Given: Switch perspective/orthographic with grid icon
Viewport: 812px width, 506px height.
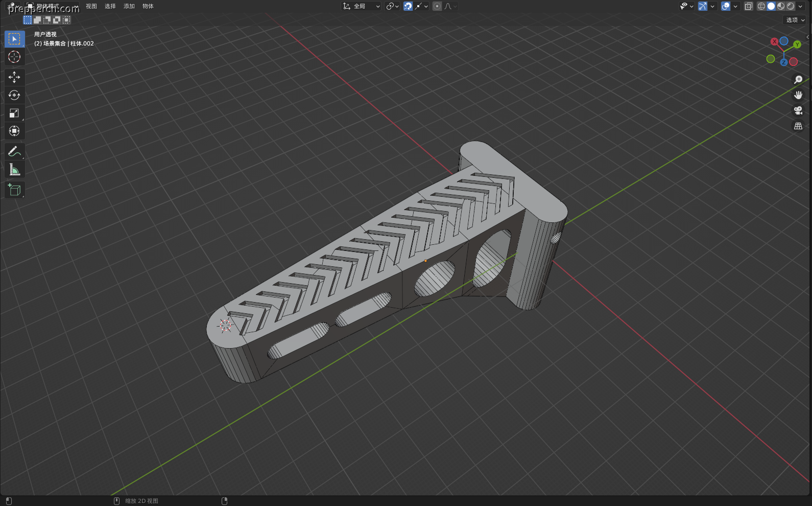Looking at the screenshot, I should (x=798, y=126).
